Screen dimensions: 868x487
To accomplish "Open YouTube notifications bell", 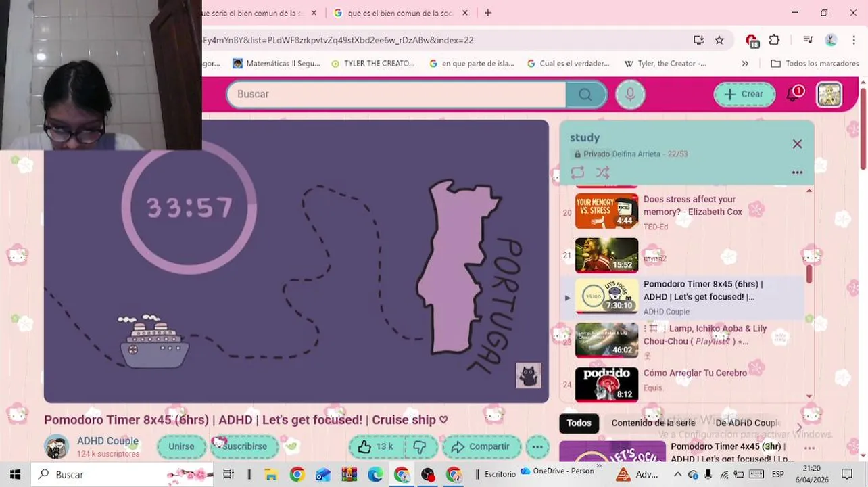I will click(x=794, y=94).
